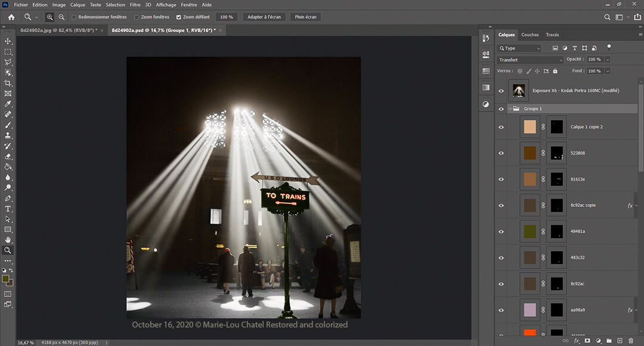The height and width of the screenshot is (346, 644).
Task: Select the Healing Brush tool
Action: pos(8,114)
